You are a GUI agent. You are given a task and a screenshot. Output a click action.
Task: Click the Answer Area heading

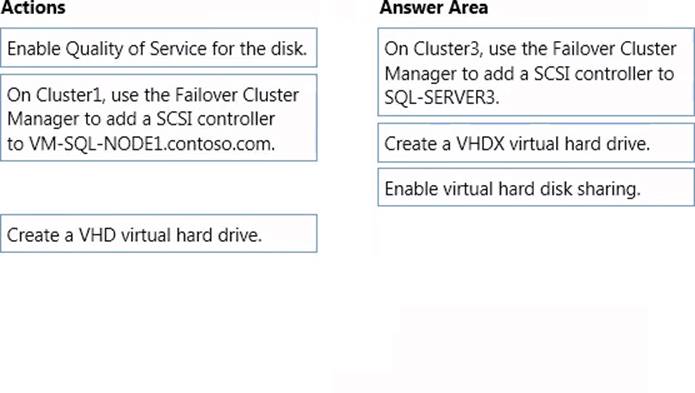(x=433, y=8)
